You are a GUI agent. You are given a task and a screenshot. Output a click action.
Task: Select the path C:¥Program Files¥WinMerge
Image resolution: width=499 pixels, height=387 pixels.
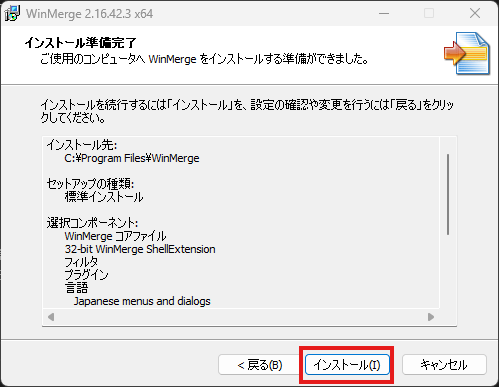(x=132, y=158)
